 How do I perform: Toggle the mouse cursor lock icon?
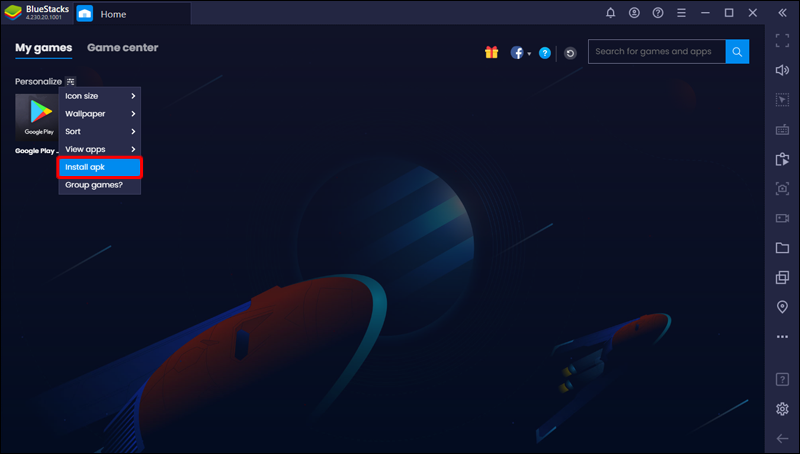pos(782,99)
